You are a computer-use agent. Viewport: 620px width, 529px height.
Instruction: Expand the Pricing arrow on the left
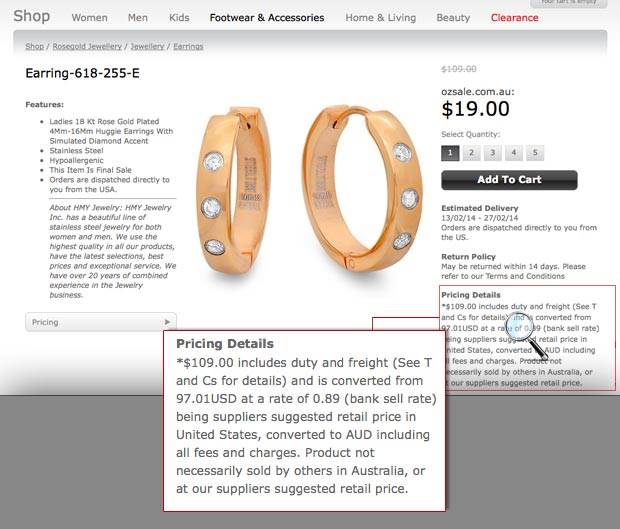(167, 322)
